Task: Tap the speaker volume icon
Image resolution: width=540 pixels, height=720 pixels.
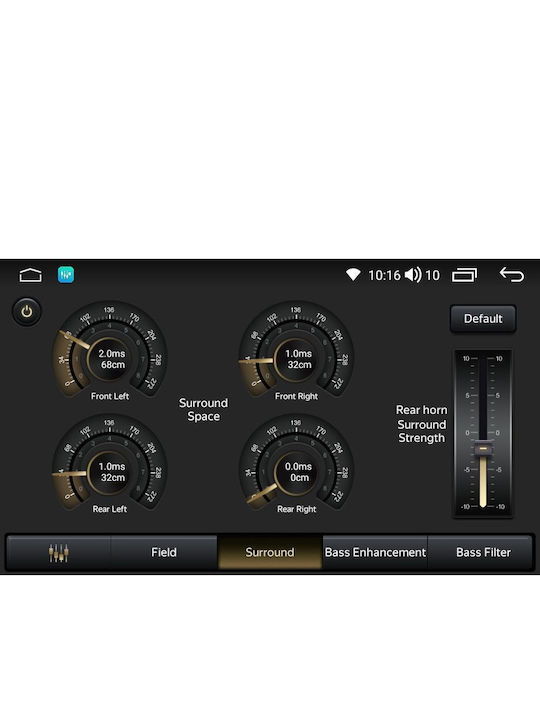Action: (x=413, y=275)
